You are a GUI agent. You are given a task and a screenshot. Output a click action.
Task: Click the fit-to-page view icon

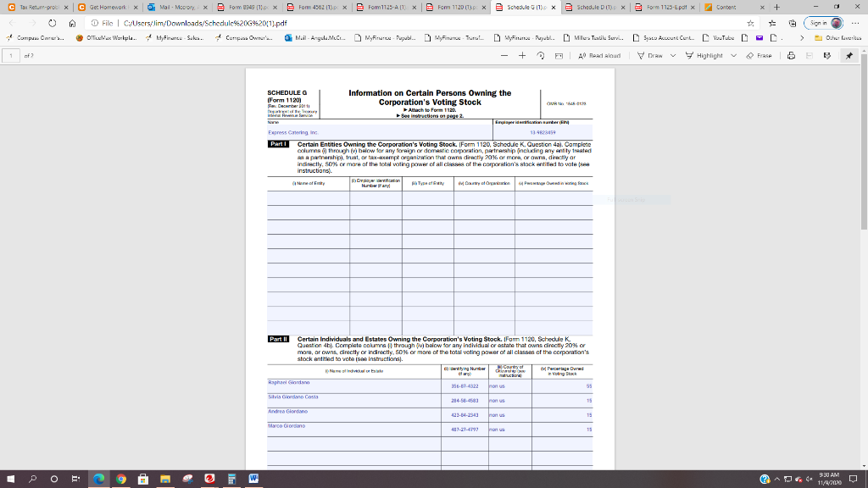coord(558,55)
